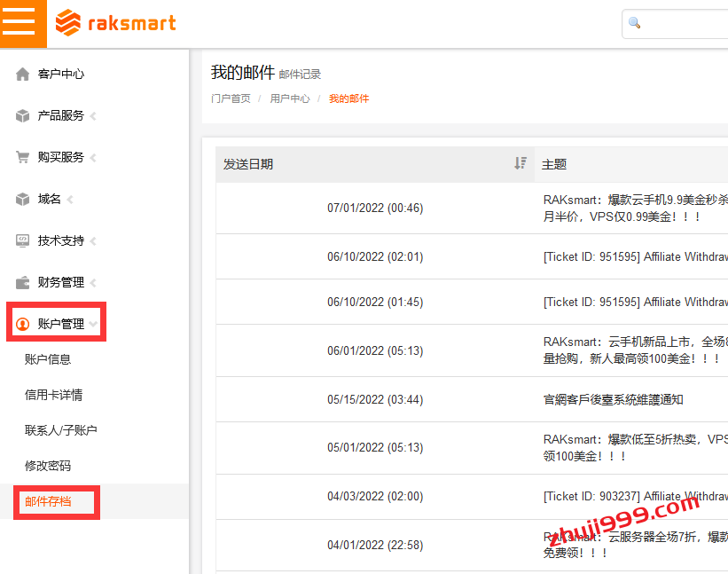
Task: Open the 06/10/2022 (02:01) Ticket 951595 email
Action: click(635, 256)
